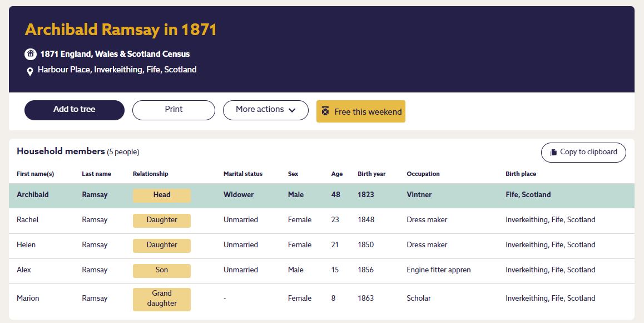Click the Occupation column header
This screenshot has height=323, width=644.
(423, 174)
